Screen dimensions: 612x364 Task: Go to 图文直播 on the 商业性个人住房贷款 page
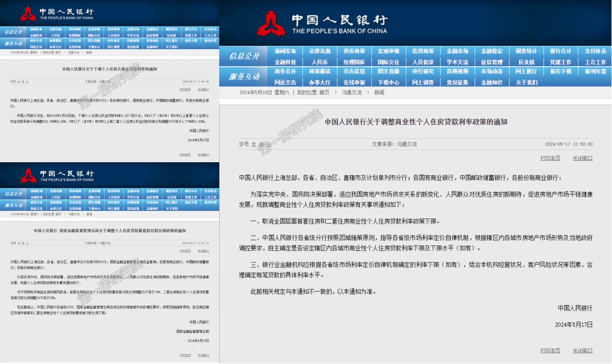coord(389,71)
